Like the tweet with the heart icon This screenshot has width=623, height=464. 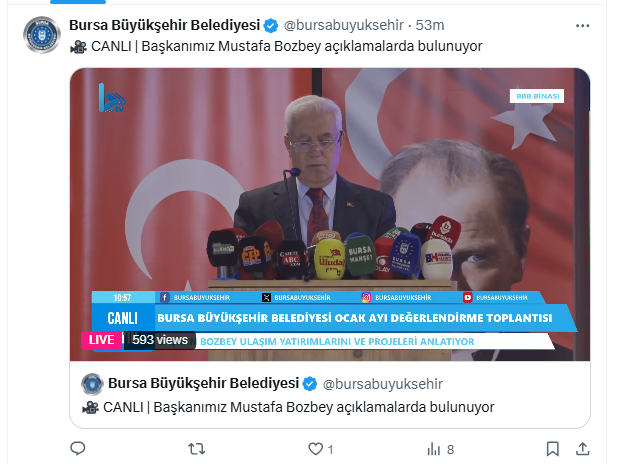click(315, 449)
